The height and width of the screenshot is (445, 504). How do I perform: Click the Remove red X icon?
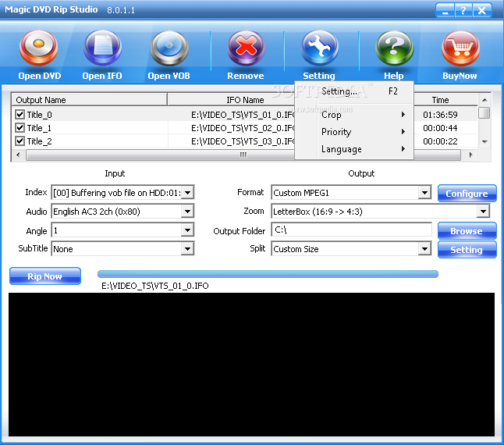point(246,48)
